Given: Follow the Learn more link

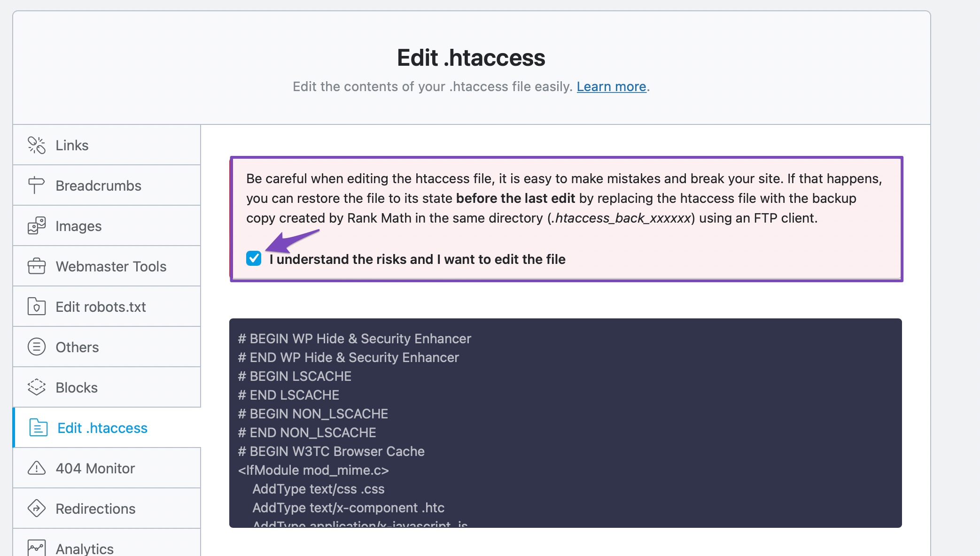Looking at the screenshot, I should point(611,87).
